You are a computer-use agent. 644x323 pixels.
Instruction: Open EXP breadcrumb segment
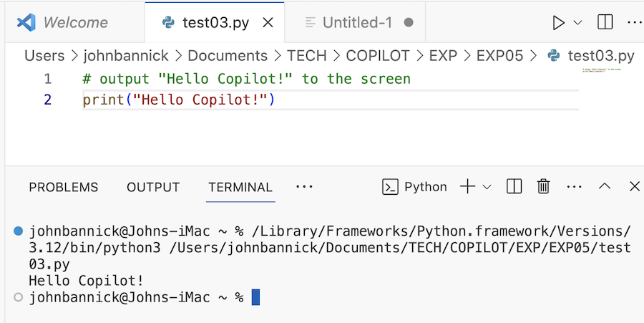(443, 55)
